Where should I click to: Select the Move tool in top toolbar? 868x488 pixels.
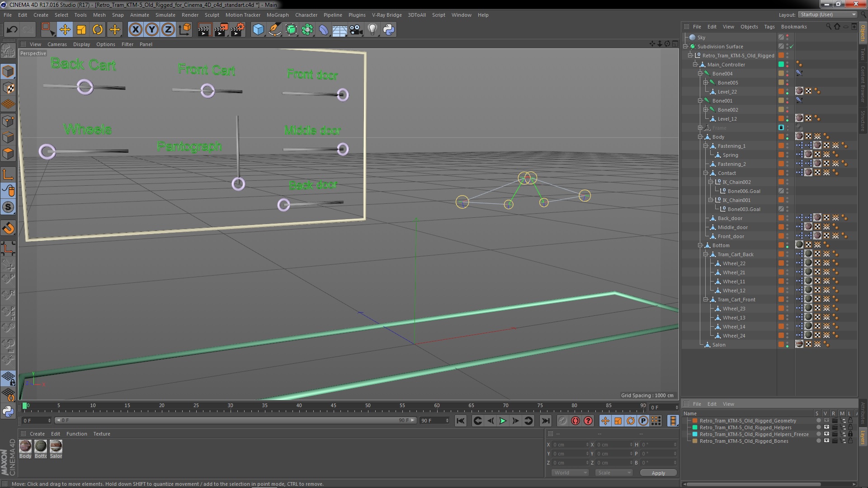click(65, 30)
